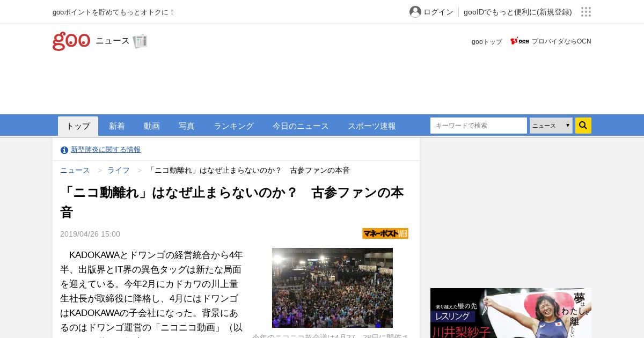Click the プロバイダならOCN link

[x=561, y=41]
